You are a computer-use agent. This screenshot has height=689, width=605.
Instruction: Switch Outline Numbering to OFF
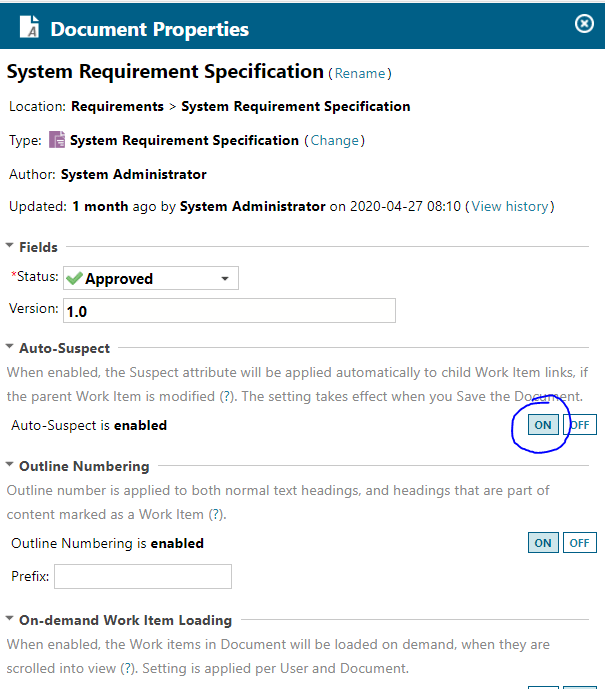580,543
